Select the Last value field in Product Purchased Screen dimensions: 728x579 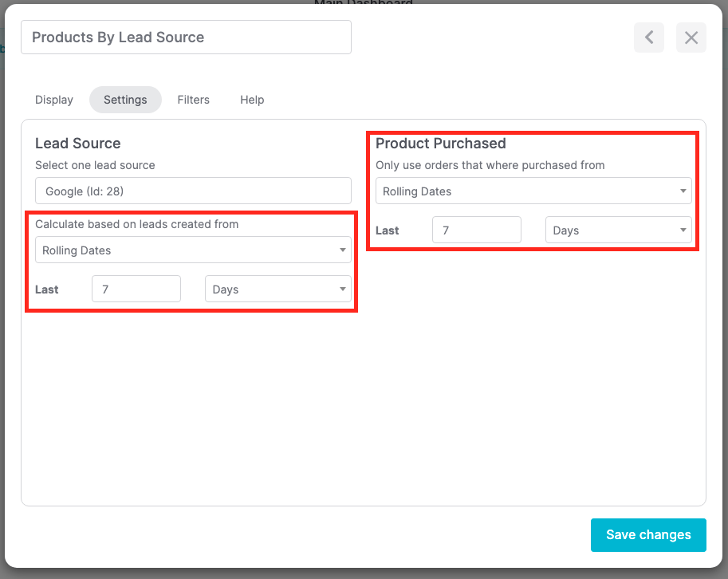(476, 230)
